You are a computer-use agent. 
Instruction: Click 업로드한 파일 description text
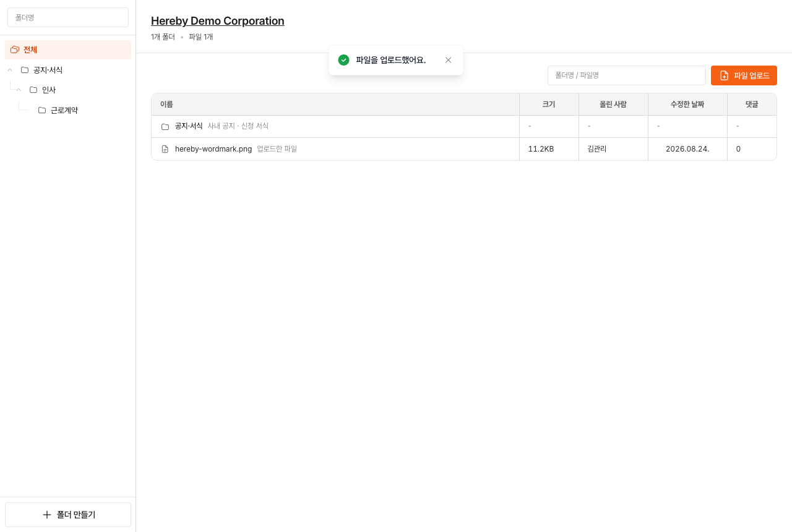coord(277,149)
